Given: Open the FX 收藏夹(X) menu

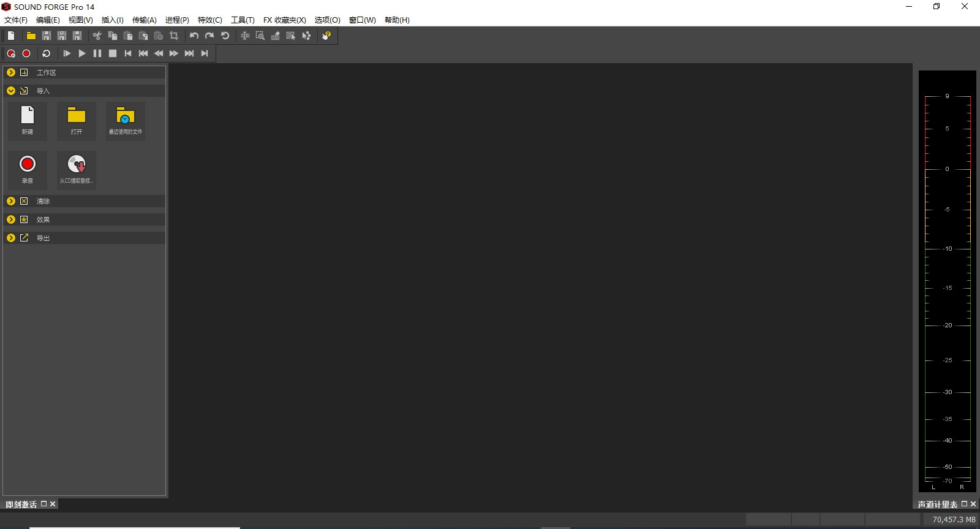Looking at the screenshot, I should [x=284, y=20].
